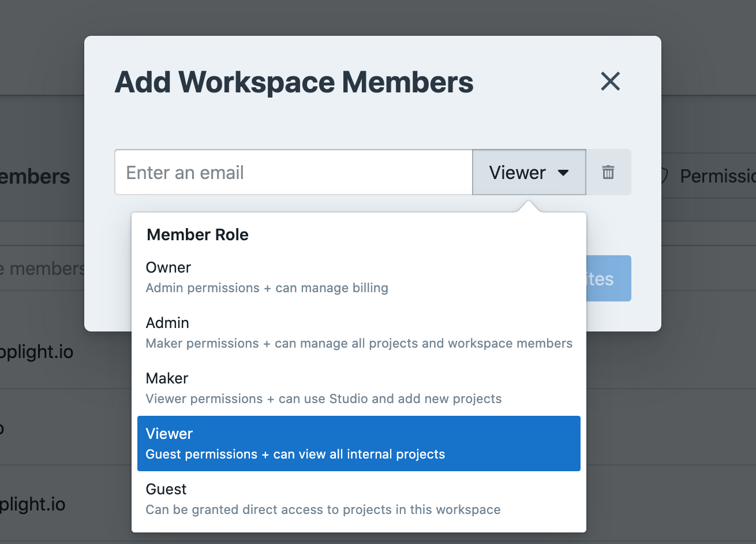Click the Owner role description text
The image size is (756, 544).
point(267,288)
